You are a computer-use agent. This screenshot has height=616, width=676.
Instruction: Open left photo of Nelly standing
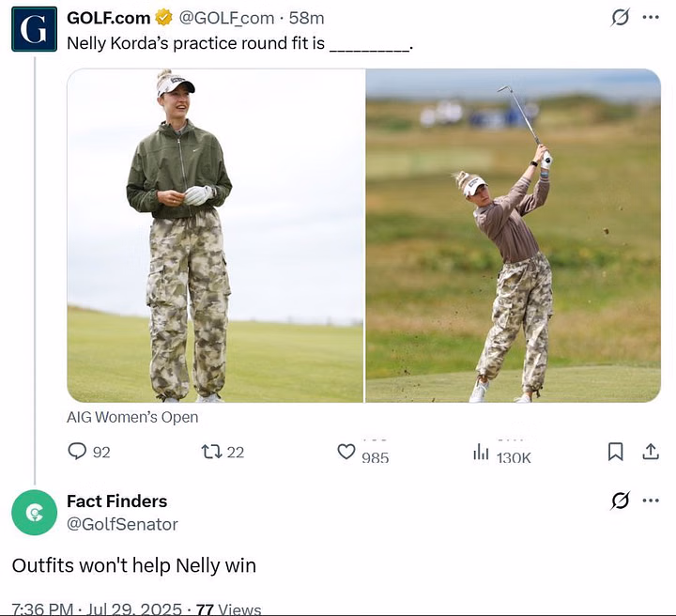(x=215, y=235)
